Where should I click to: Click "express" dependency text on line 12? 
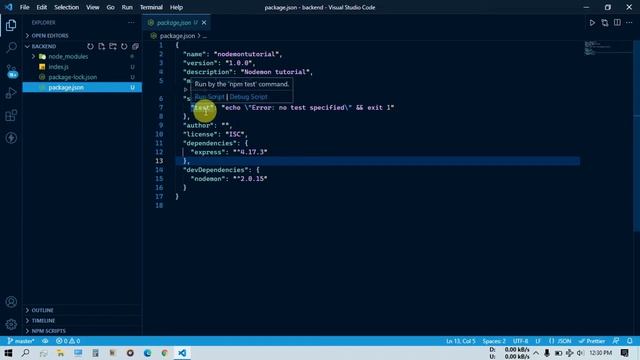(209, 152)
